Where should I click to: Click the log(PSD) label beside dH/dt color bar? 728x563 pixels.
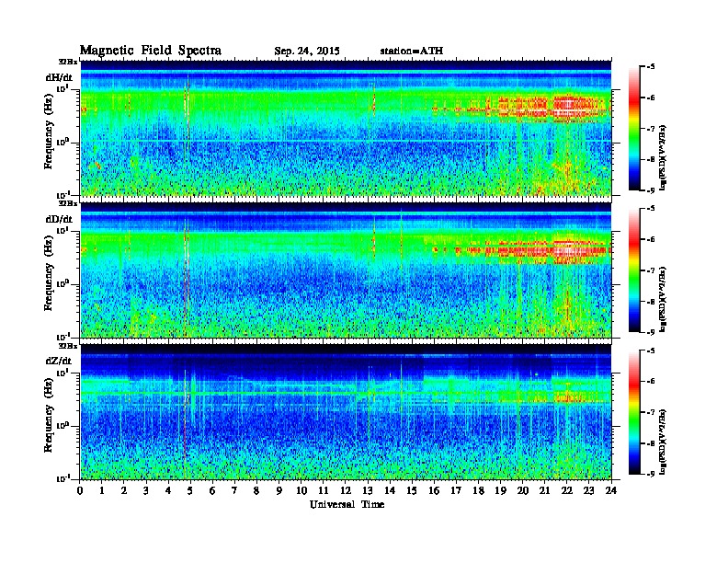664,158
